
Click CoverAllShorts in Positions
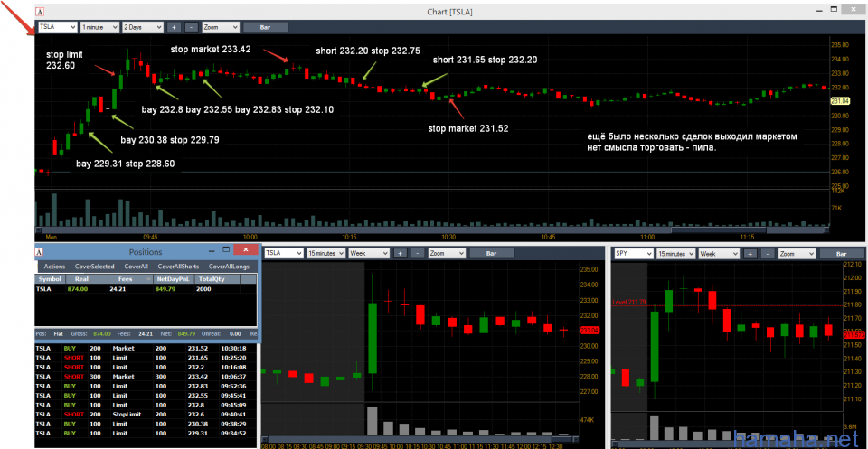(178, 267)
